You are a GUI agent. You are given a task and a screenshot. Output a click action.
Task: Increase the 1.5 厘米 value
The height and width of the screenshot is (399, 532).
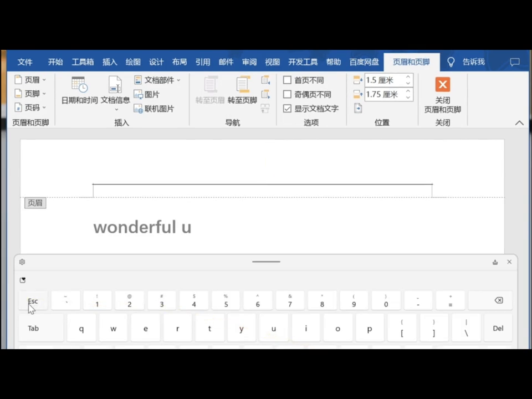[x=408, y=77]
